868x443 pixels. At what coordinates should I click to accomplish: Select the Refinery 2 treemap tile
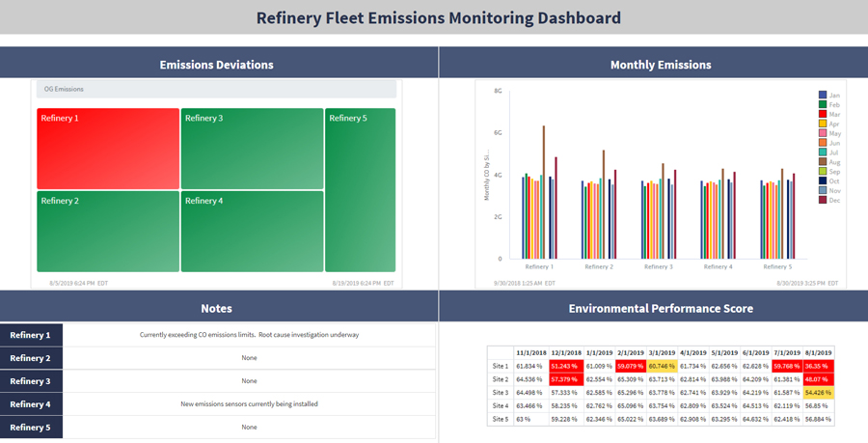108,232
